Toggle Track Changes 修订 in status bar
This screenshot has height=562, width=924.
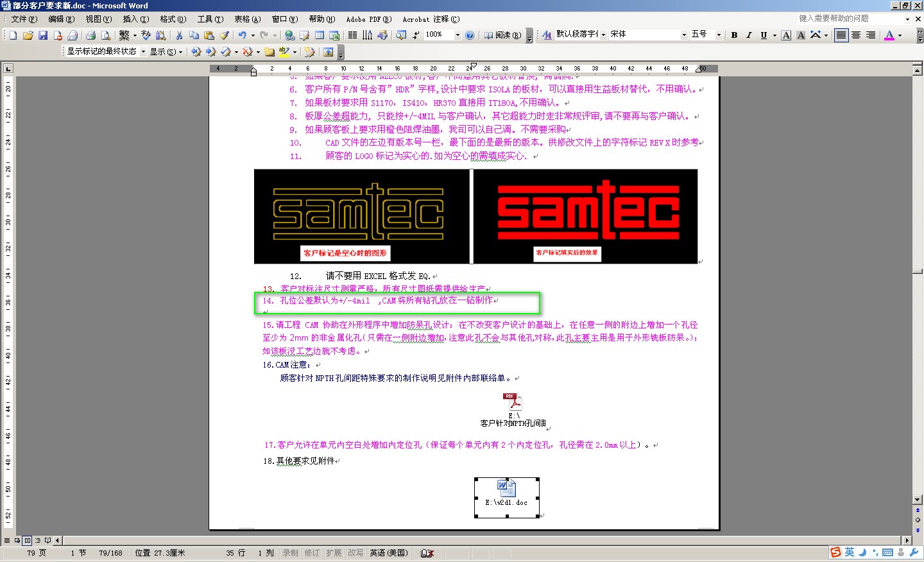(312, 553)
